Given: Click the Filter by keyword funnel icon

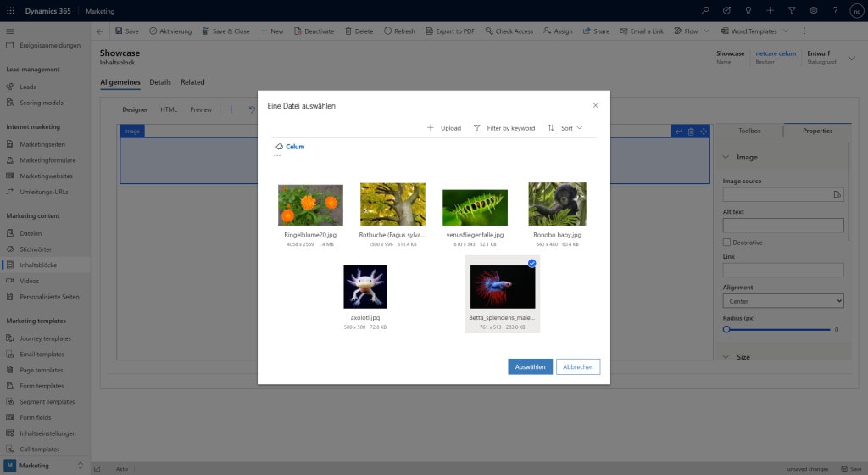Looking at the screenshot, I should tap(476, 128).
